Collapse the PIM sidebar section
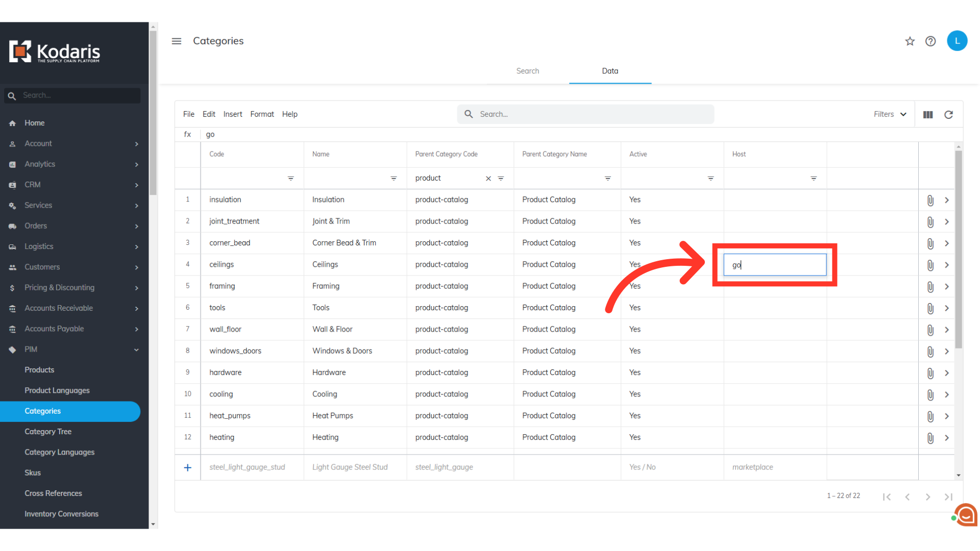 point(136,349)
